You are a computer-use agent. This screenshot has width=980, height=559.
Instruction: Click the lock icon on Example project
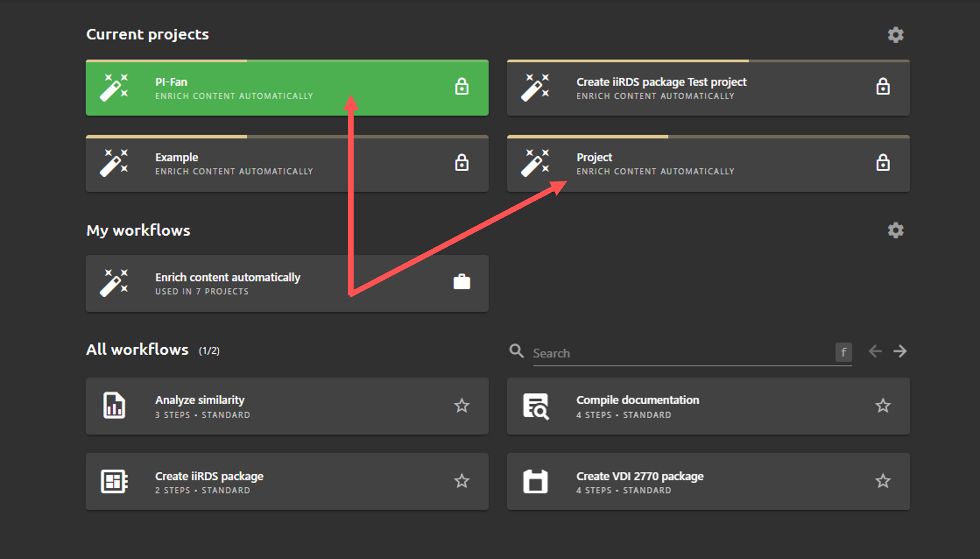click(x=461, y=162)
